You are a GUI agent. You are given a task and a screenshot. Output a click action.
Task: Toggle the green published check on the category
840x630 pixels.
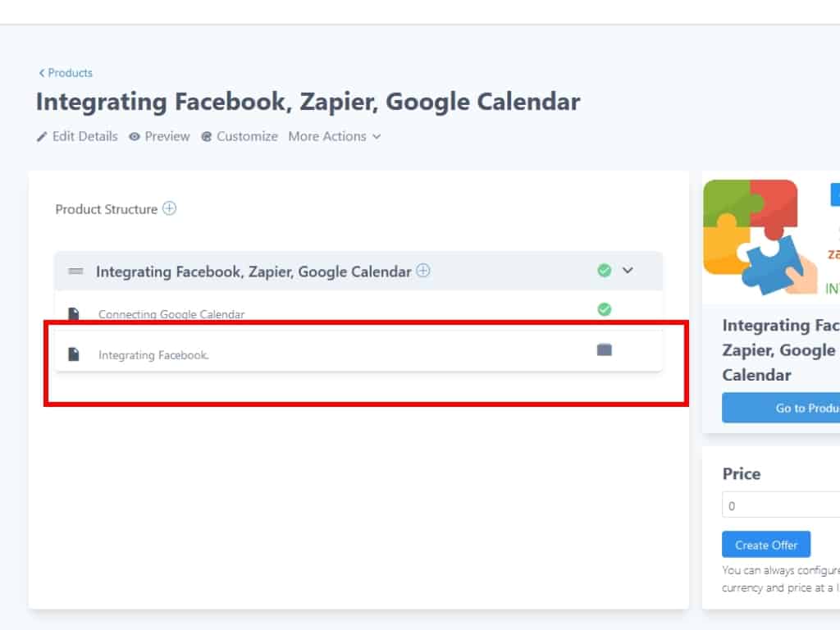click(x=605, y=270)
